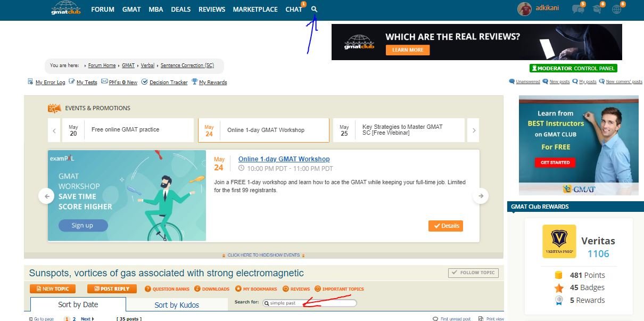
Task: Open the globe icon in the header
Action: coord(617,9)
